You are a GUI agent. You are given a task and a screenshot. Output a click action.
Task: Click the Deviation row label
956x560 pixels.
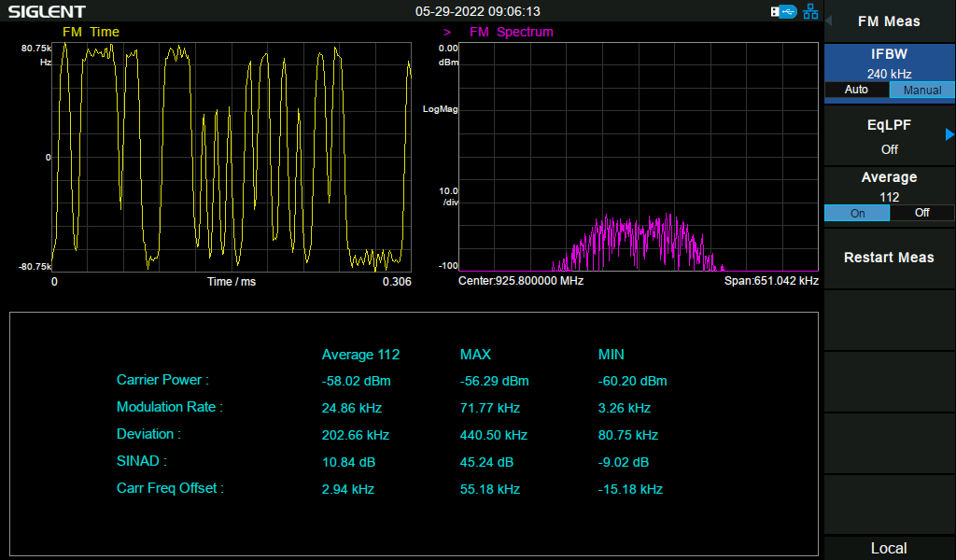click(x=148, y=434)
